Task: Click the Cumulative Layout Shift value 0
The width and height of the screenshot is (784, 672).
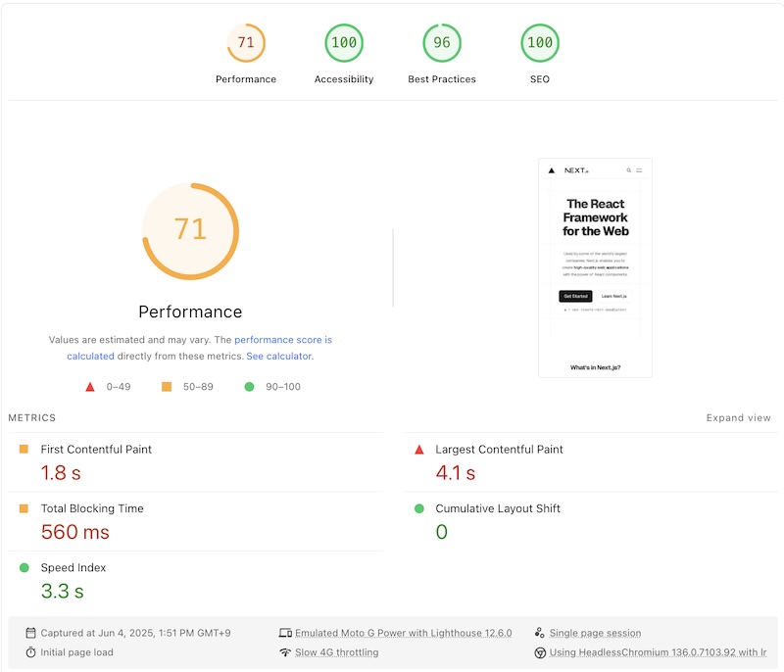Action: click(x=442, y=532)
